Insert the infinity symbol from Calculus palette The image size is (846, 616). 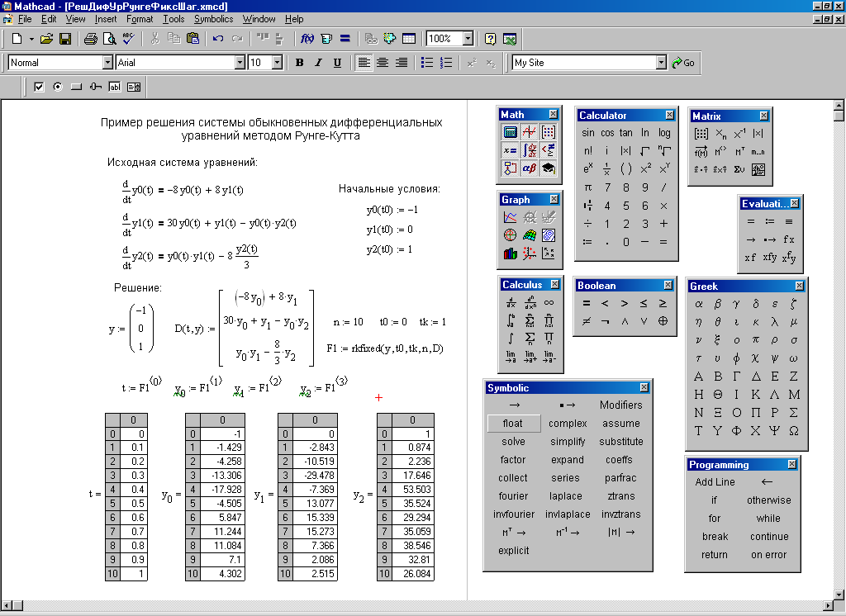[549, 303]
